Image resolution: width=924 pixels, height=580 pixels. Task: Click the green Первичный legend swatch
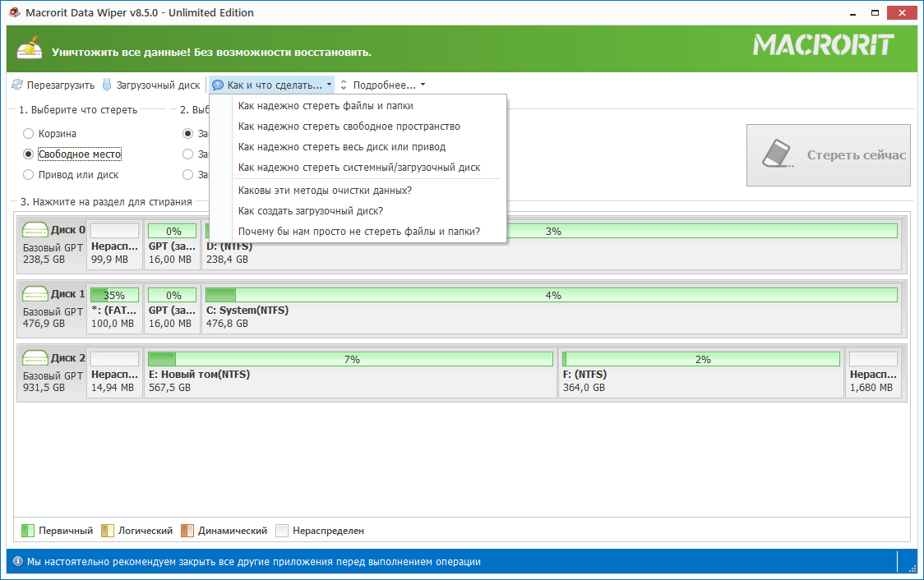click(27, 531)
